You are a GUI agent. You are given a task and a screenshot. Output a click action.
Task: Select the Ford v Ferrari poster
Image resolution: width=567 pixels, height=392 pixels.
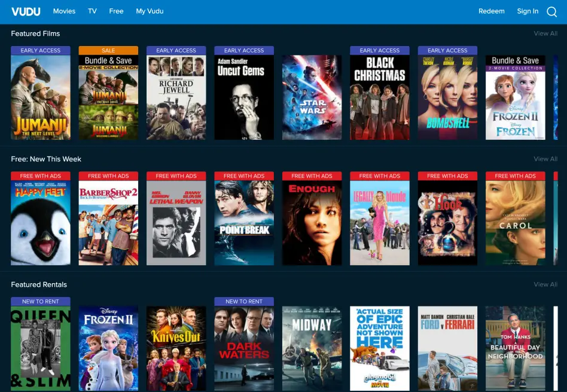coord(447,348)
